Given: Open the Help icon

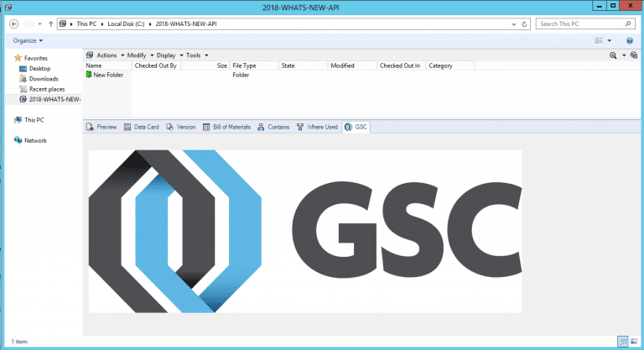Looking at the screenshot, I should click(630, 40).
